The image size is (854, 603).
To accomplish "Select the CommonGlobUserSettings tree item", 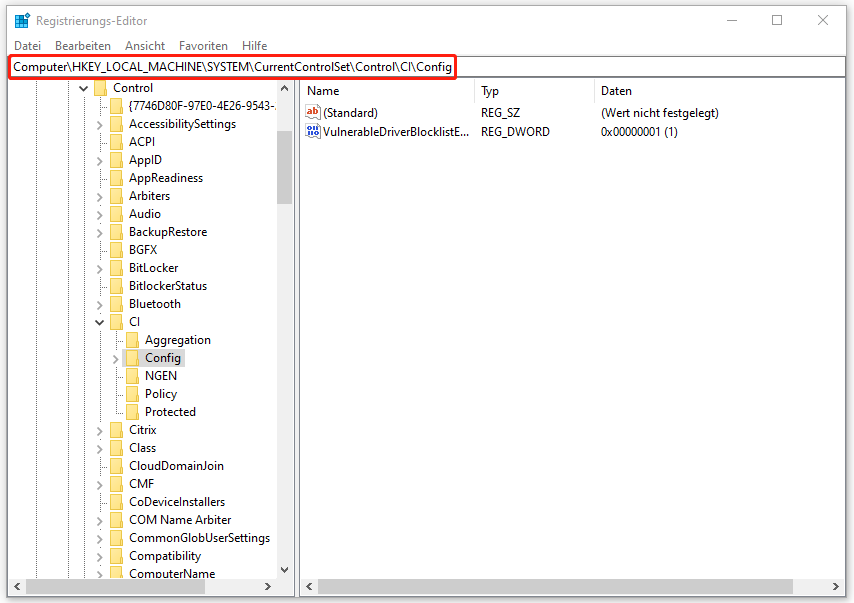I will (x=199, y=538).
